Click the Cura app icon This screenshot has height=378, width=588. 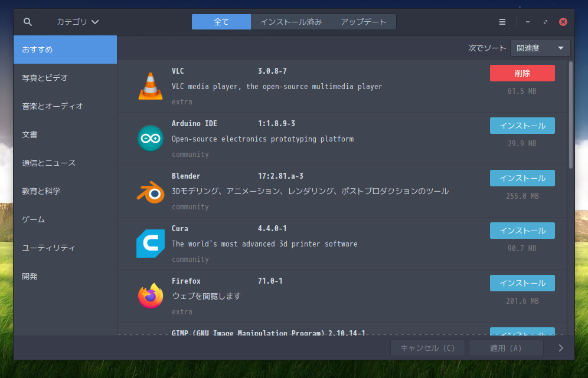click(x=151, y=244)
